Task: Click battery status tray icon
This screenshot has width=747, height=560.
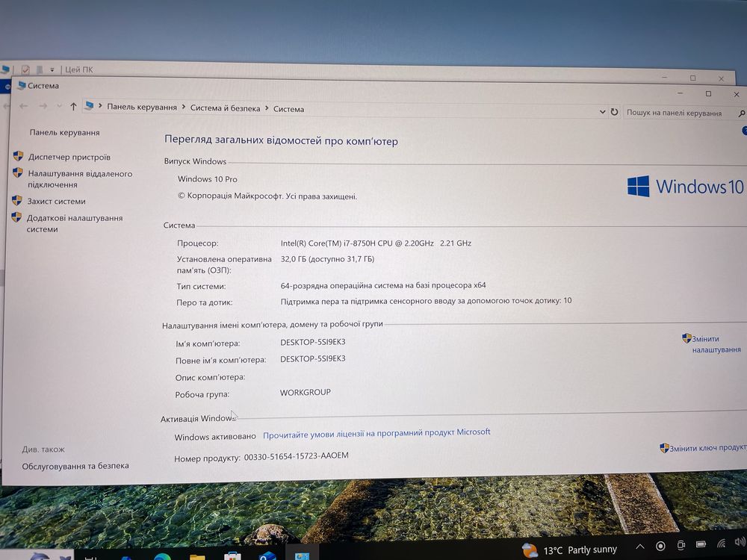Action: (x=701, y=544)
